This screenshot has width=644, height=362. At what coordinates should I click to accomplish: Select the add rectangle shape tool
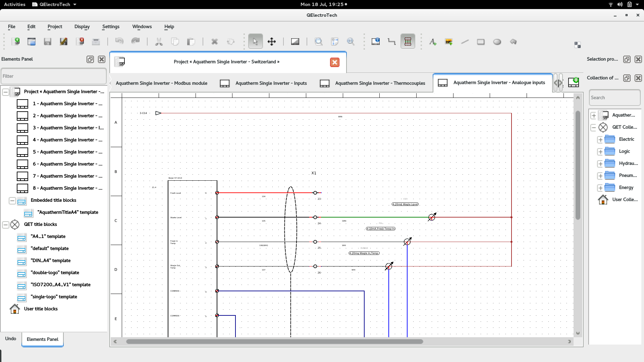[481, 42]
